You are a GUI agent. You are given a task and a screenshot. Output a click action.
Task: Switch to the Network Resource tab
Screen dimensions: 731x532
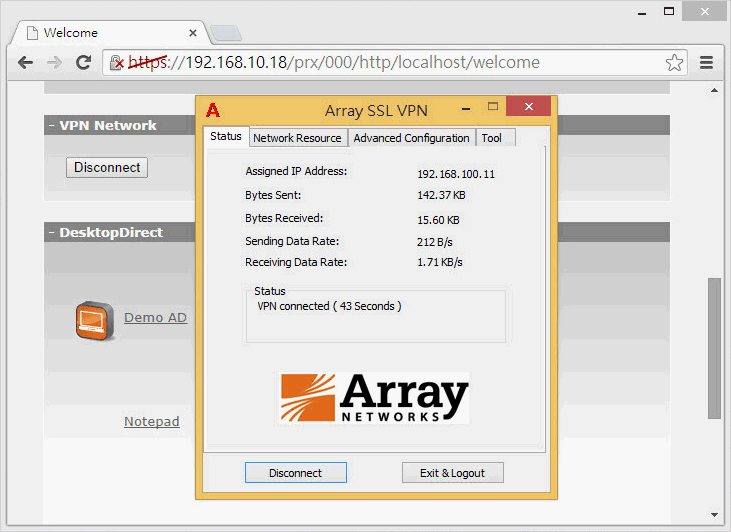297,138
